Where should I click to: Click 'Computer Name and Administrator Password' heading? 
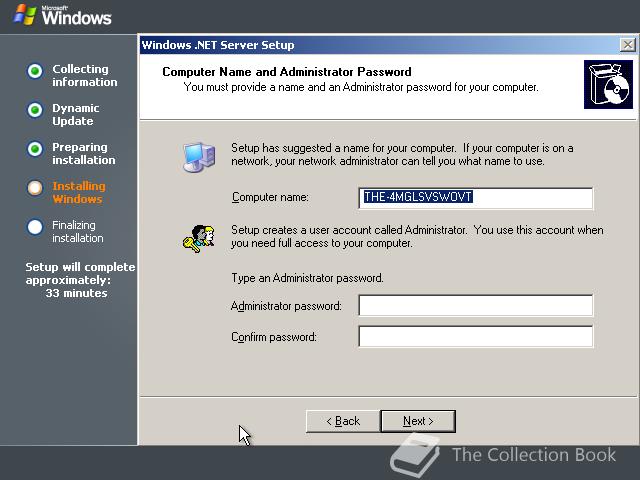287,72
